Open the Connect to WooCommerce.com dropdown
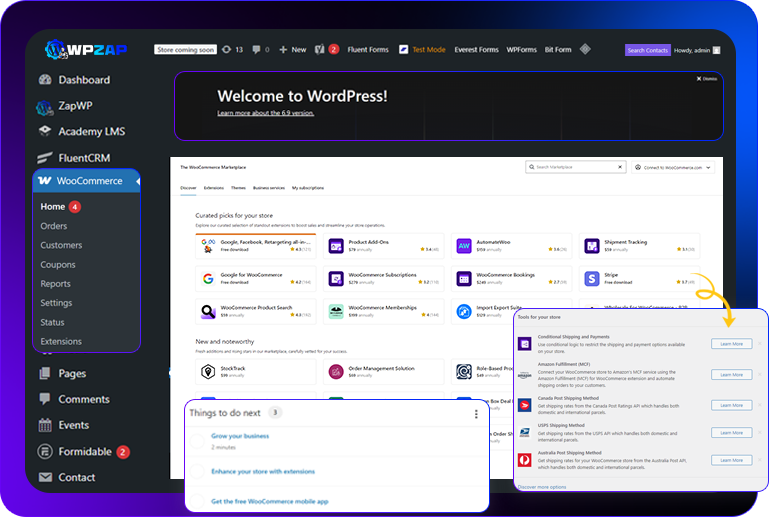Viewport: 784px width, 531px height. (x=673, y=167)
